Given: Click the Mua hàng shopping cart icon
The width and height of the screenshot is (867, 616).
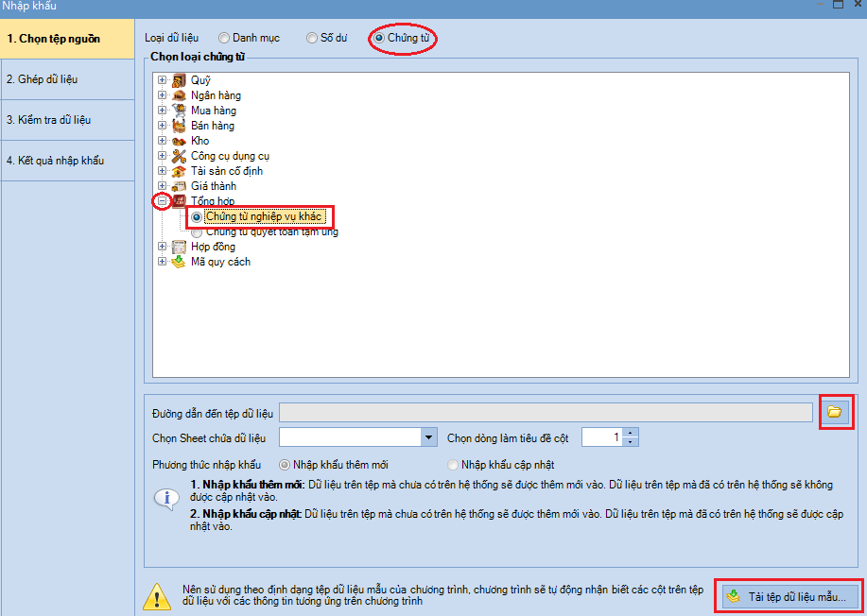Looking at the screenshot, I should pyautogui.click(x=179, y=111).
